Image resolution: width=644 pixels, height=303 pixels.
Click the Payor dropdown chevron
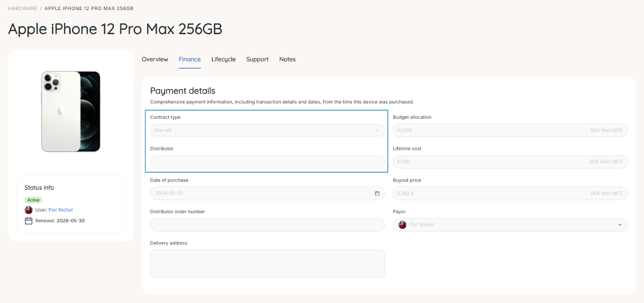[620, 225]
